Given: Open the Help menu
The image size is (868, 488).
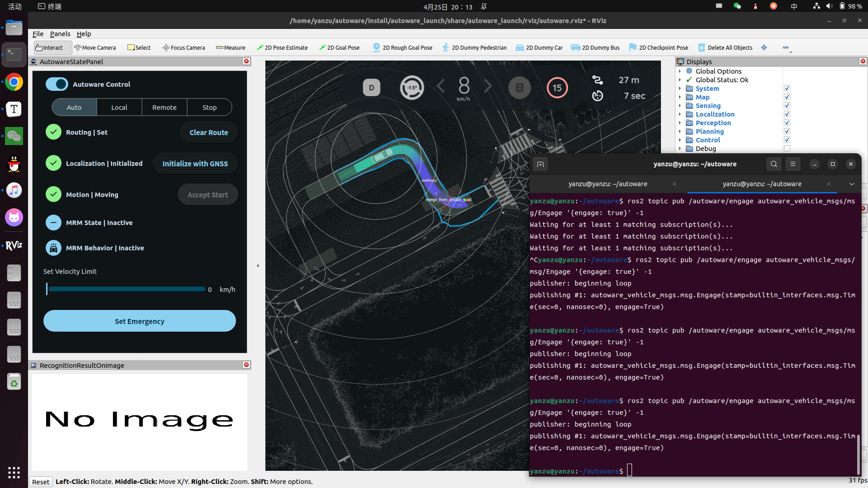Looking at the screenshot, I should 84,34.
